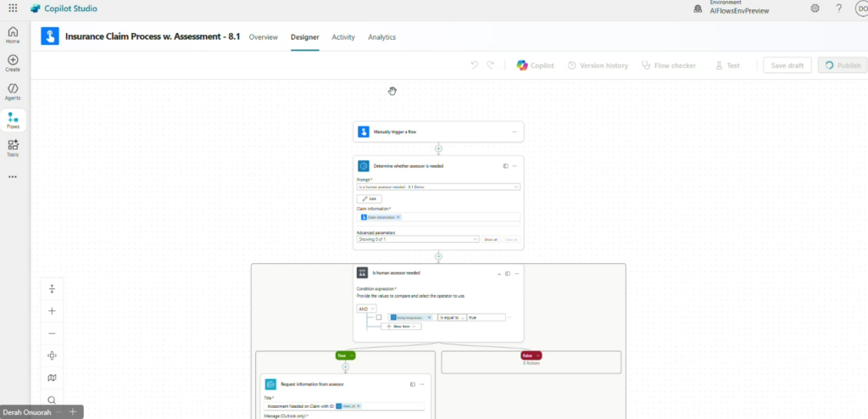The width and height of the screenshot is (868, 419).
Task: Collapse the True branch chevron
Action: pos(352,355)
